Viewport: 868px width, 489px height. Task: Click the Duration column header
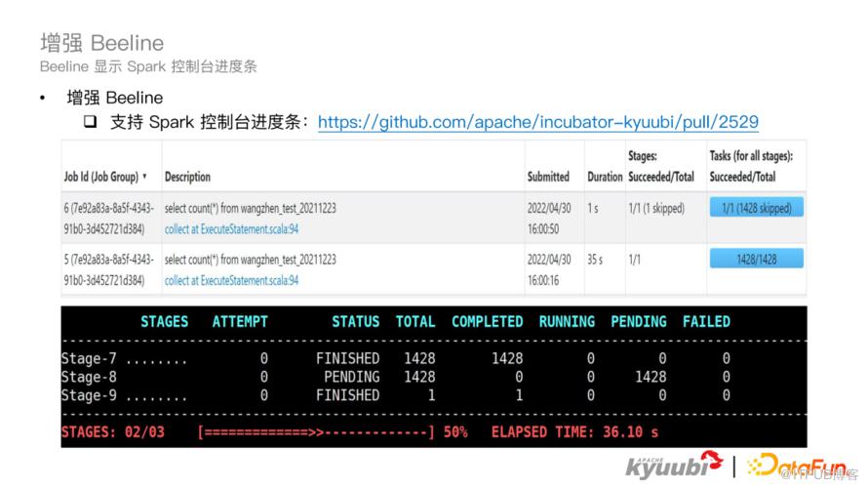coord(605,177)
